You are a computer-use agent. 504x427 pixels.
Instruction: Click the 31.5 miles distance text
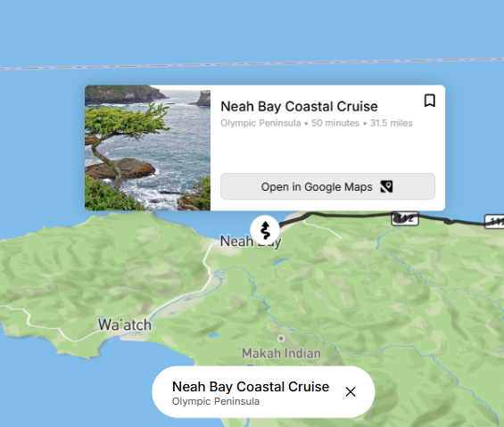(392, 123)
